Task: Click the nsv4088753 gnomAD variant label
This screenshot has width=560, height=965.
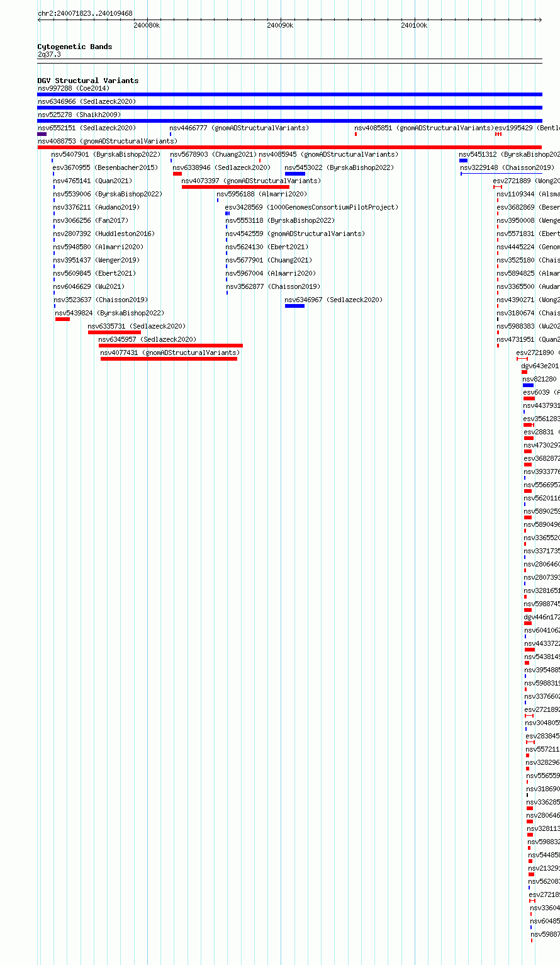Action: [x=108, y=141]
